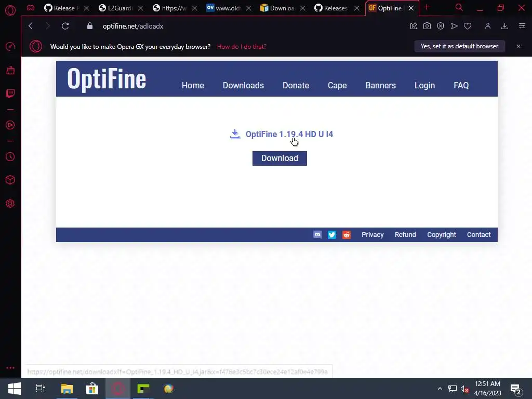
Task: Click 'How do I do that?' link
Action: (x=242, y=47)
